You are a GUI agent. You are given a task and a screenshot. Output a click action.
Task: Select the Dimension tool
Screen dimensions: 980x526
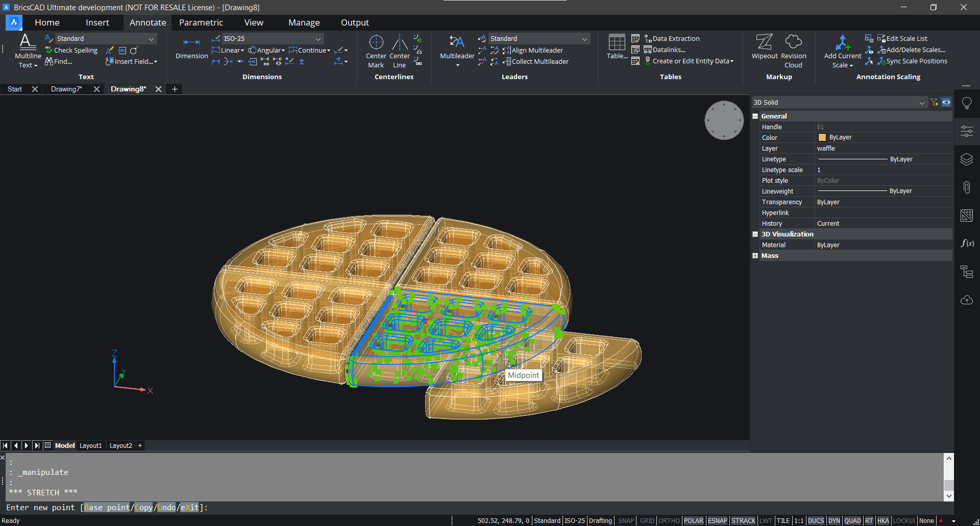pyautogui.click(x=191, y=49)
